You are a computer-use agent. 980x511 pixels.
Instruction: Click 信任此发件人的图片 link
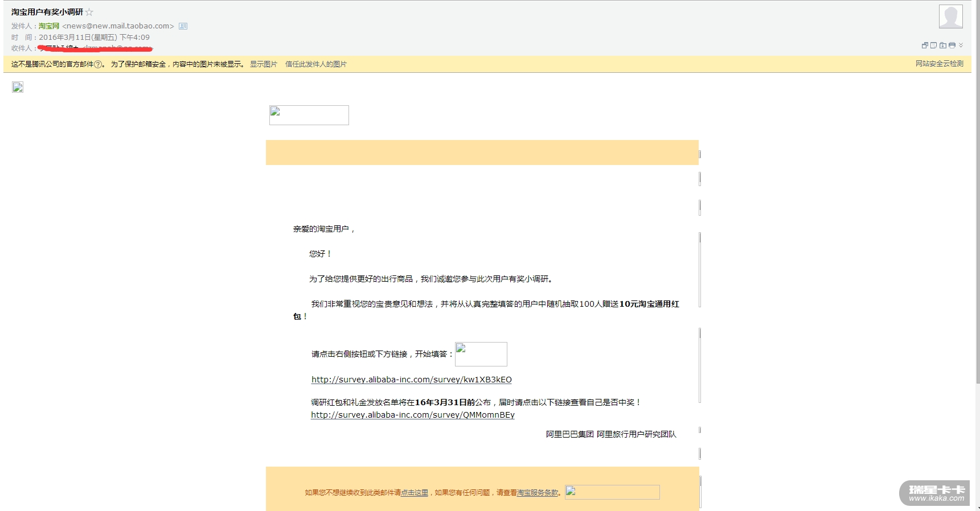coord(316,64)
